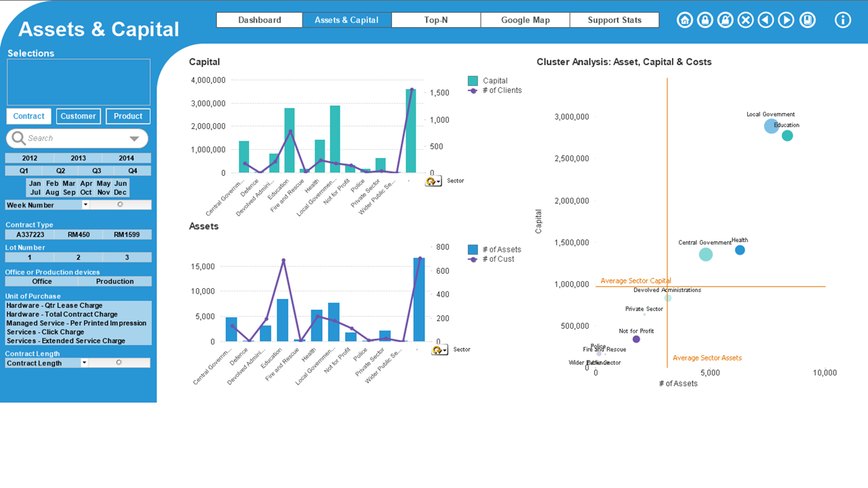The height and width of the screenshot is (488, 868).
Task: Click the Week Number slider handle
Action: pos(120,204)
